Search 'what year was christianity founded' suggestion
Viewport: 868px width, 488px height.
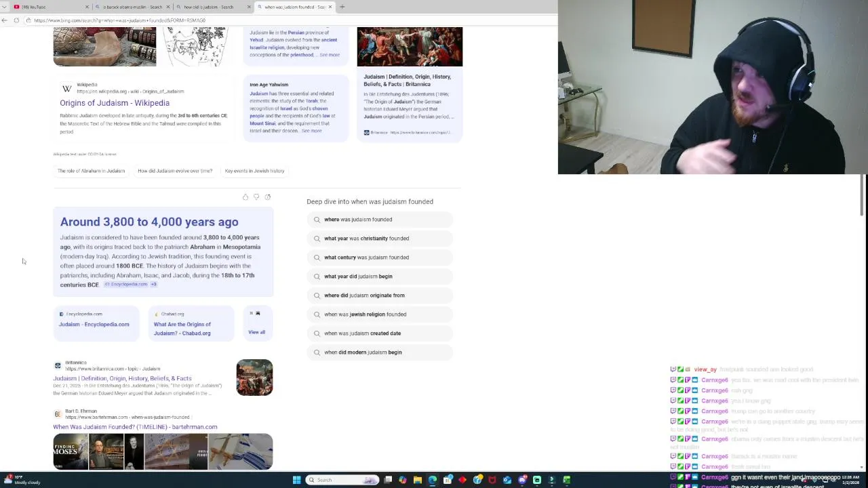(x=380, y=239)
